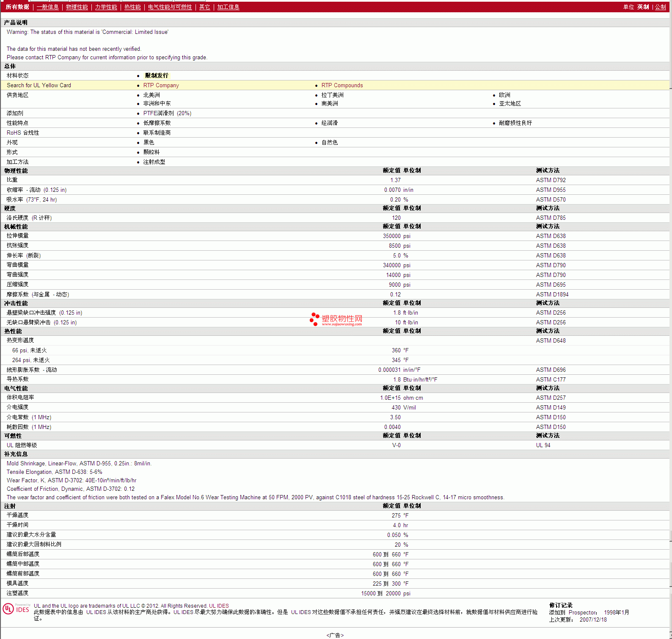Click ASTM D149 test method
The width and height of the screenshot is (672, 639).
[551, 408]
